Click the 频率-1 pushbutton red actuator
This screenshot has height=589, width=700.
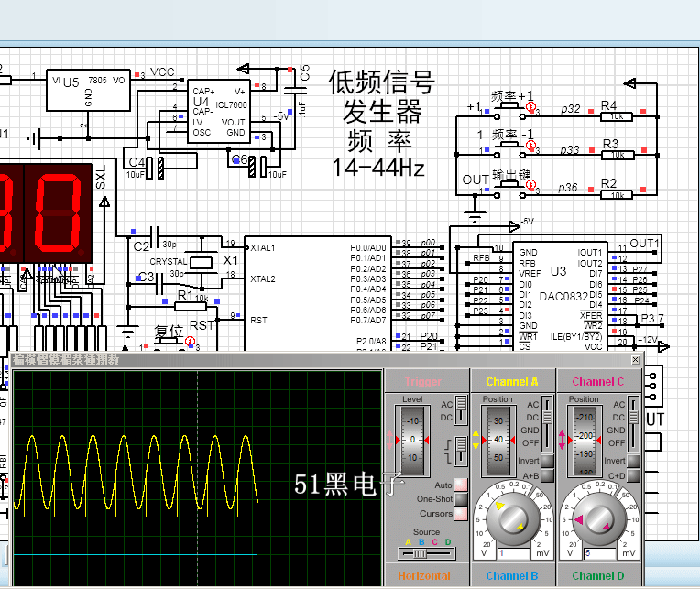(x=530, y=146)
